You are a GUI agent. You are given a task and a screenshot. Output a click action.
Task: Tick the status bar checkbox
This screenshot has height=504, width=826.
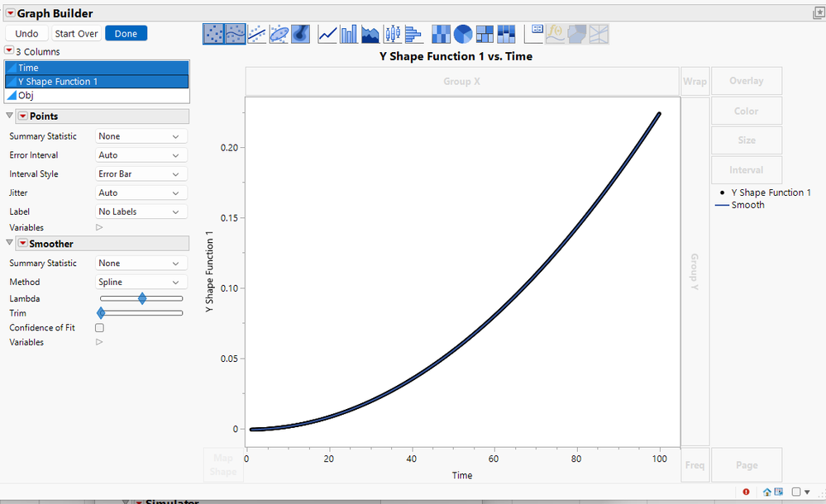tap(796, 492)
